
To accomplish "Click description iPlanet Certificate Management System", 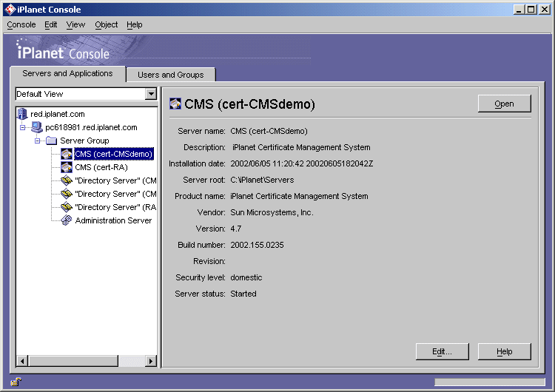I will click(301, 147).
